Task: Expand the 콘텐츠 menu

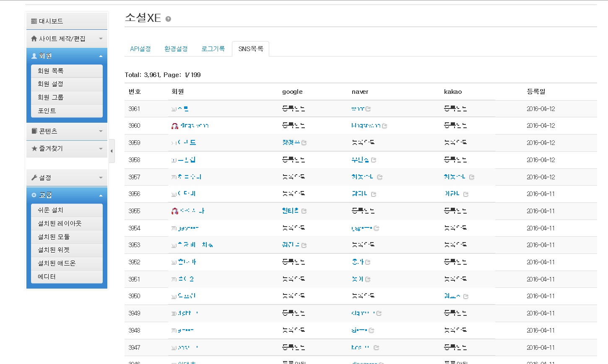Action: pyautogui.click(x=67, y=131)
